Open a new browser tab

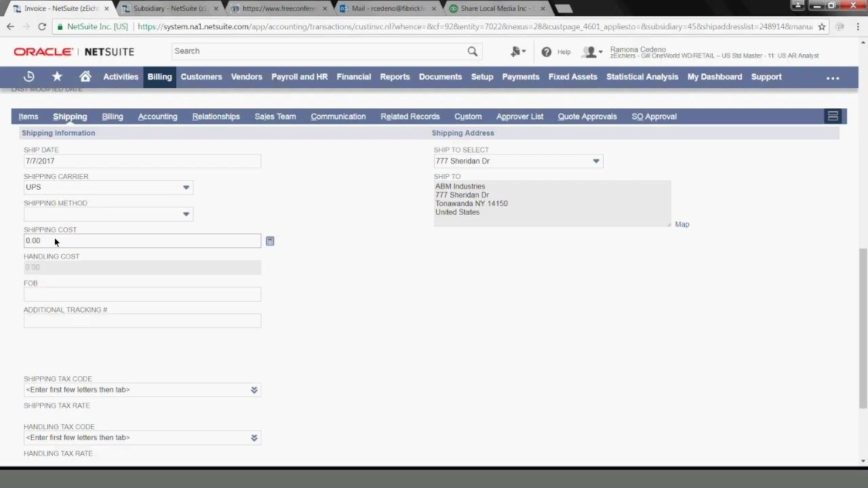563,9
